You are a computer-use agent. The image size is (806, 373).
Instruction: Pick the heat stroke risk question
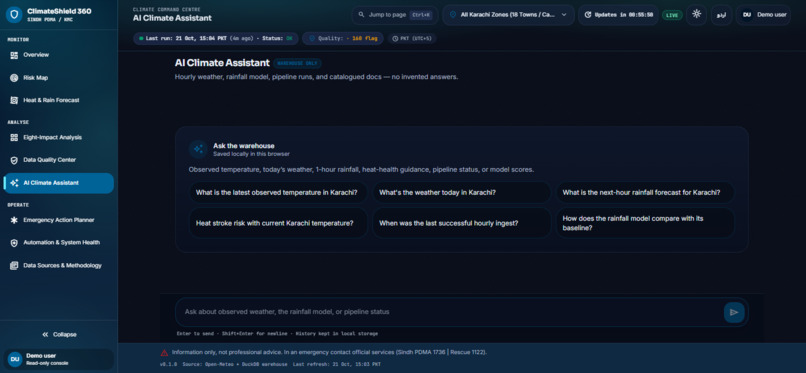(x=278, y=223)
